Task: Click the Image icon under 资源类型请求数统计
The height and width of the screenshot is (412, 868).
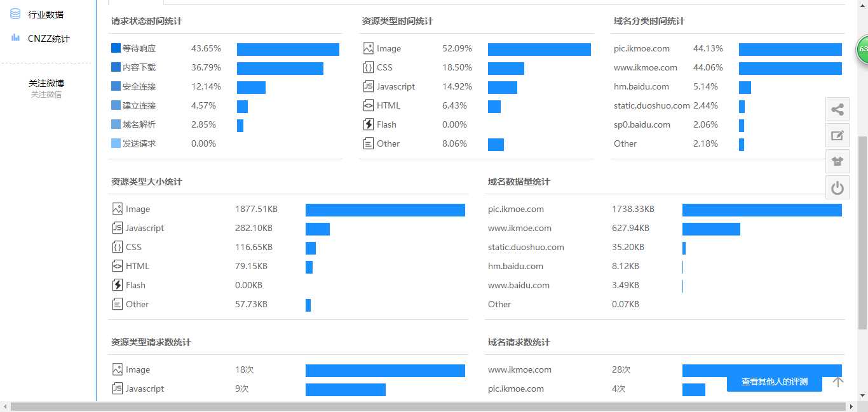Action: 118,369
